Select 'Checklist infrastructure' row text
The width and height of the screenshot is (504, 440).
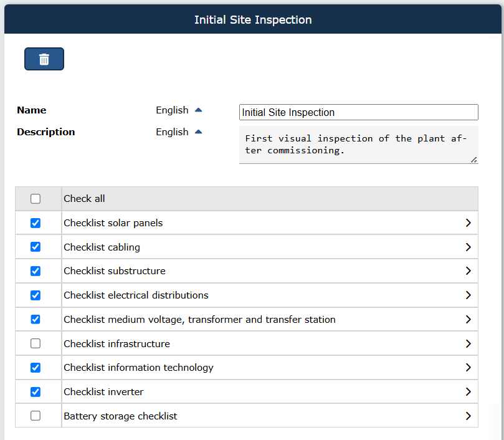pyautogui.click(x=116, y=343)
